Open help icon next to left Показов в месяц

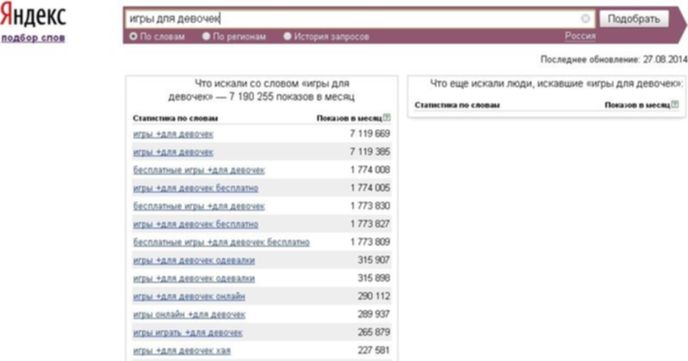(x=387, y=118)
